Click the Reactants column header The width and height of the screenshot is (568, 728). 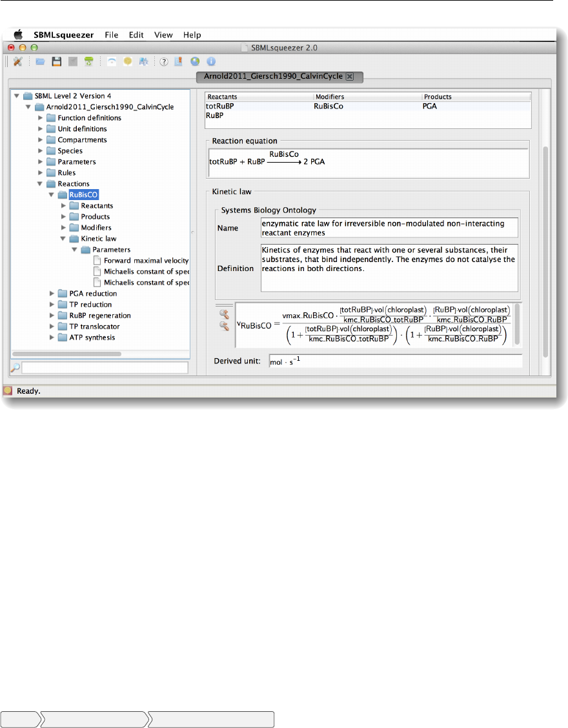pos(259,97)
